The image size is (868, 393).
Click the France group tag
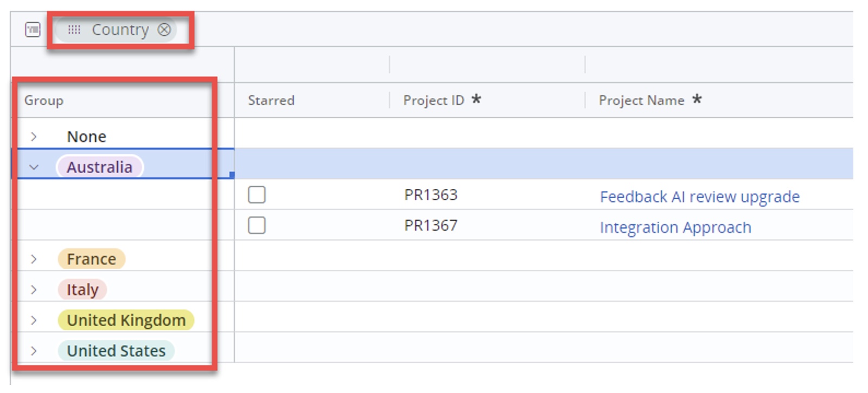(x=91, y=259)
